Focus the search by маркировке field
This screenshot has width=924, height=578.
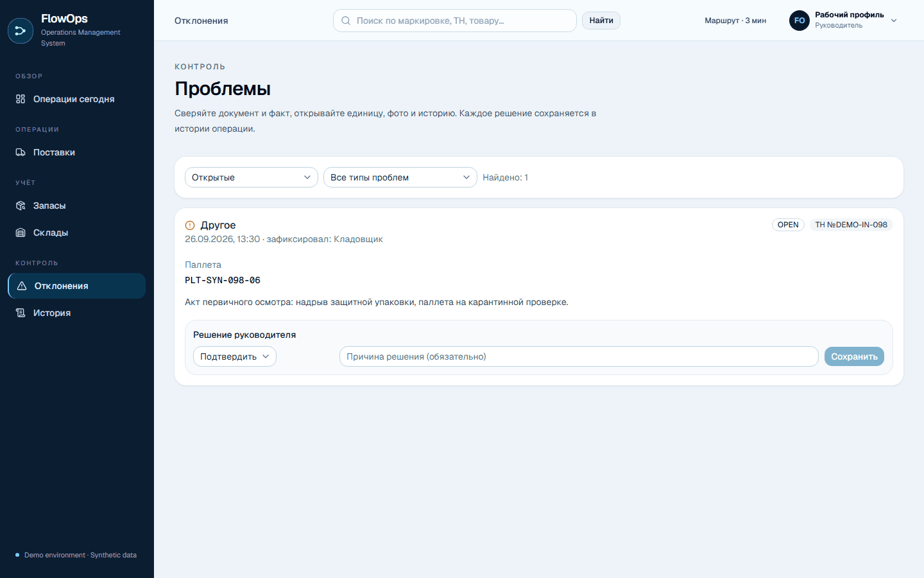pyautogui.click(x=455, y=21)
